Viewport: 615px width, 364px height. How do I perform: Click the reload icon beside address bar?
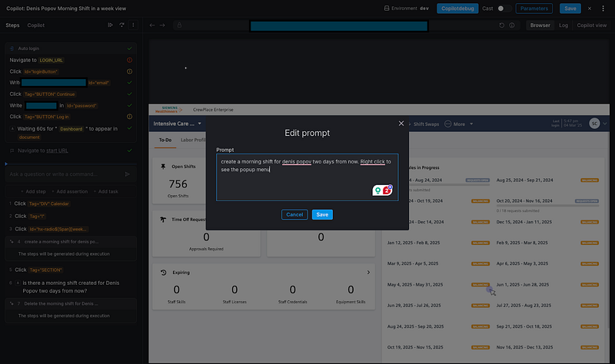tap(502, 25)
